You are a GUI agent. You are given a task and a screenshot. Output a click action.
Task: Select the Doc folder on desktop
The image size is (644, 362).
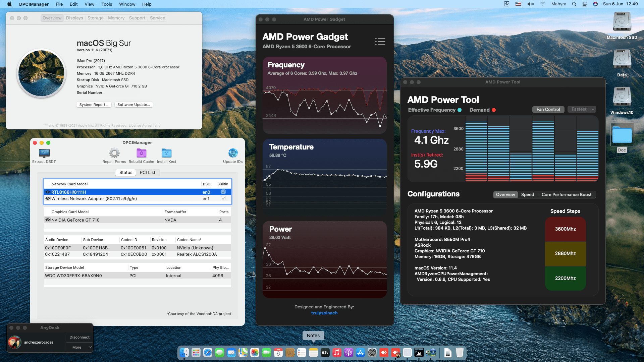(622, 138)
